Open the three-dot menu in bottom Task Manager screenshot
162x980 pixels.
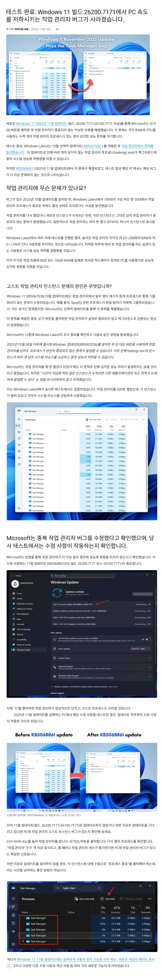(x=149, y=899)
